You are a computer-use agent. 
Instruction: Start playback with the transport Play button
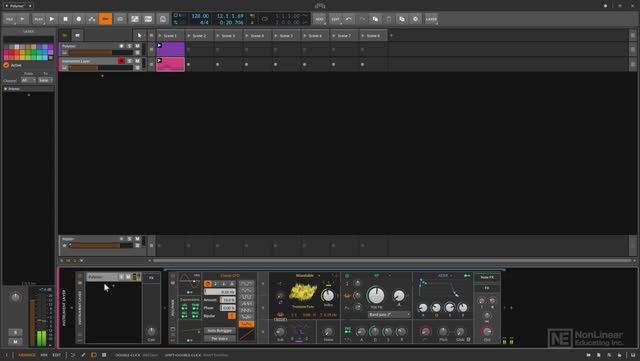(52, 19)
